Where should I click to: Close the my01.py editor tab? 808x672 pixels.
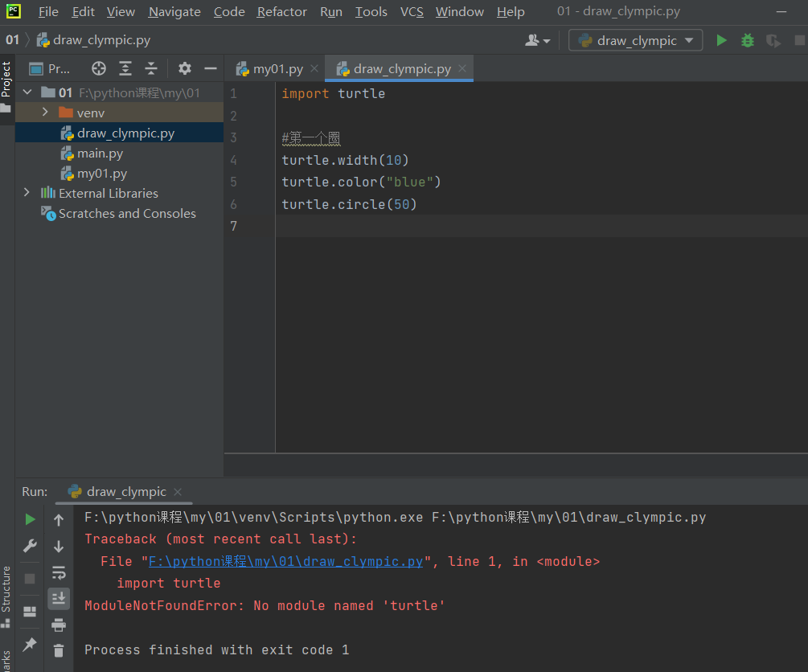(x=314, y=68)
